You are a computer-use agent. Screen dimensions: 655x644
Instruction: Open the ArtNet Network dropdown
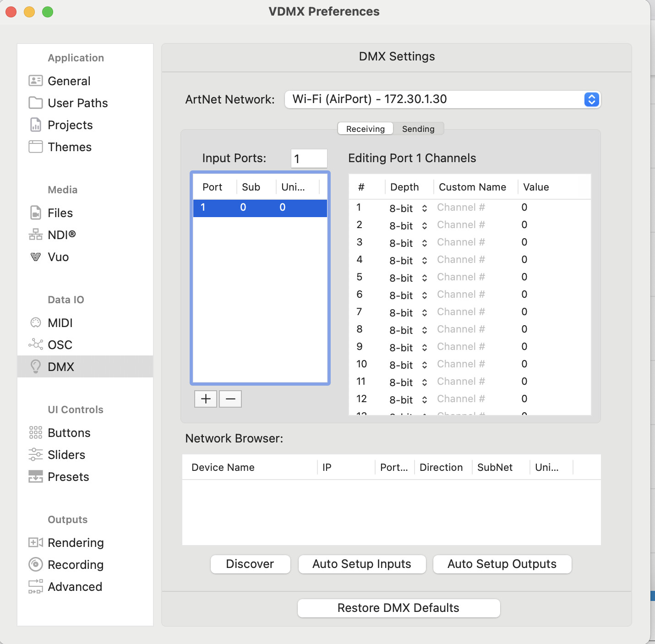click(442, 99)
